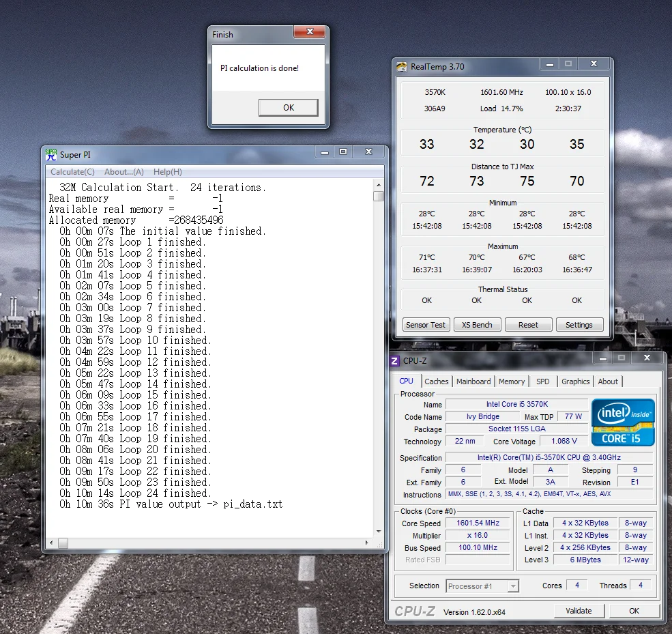Click the Specification field in CPU-Z
Viewport: 672px width, 634px height.
tap(549, 457)
